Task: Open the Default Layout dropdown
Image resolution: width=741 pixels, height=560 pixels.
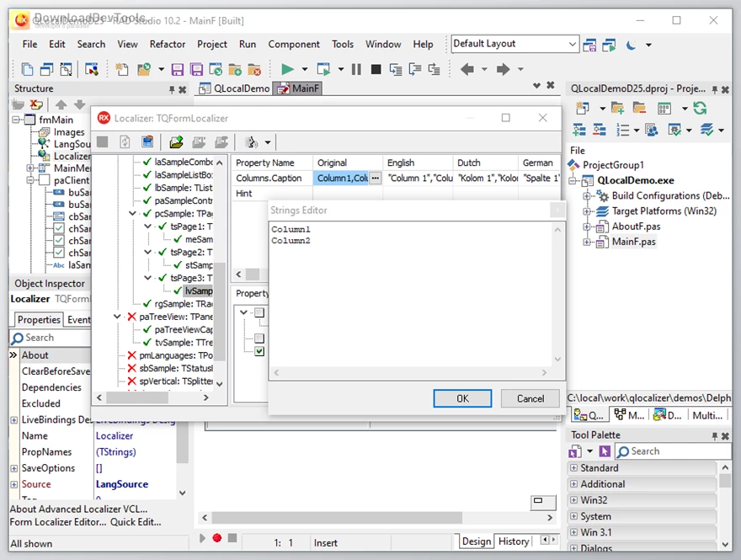Action: [573, 44]
